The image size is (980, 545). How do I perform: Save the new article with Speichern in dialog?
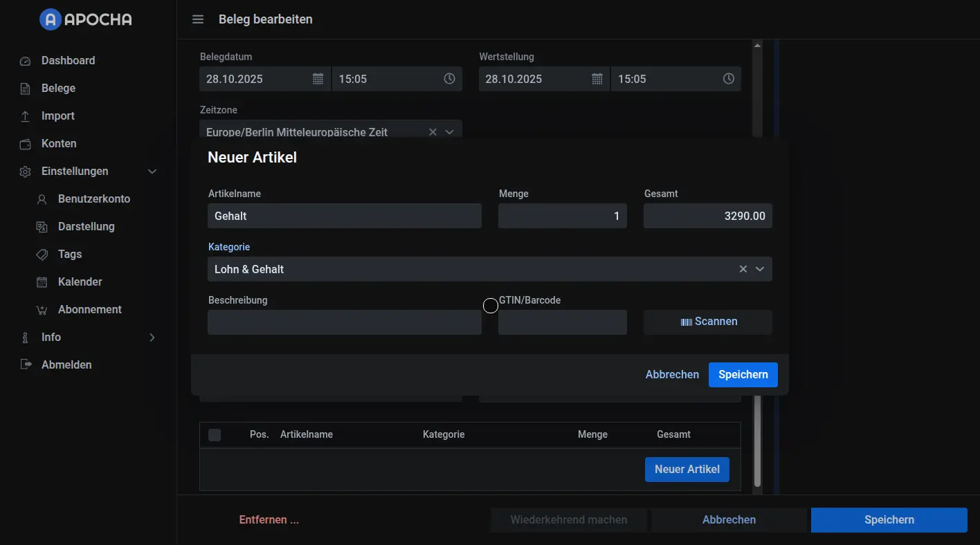743,375
